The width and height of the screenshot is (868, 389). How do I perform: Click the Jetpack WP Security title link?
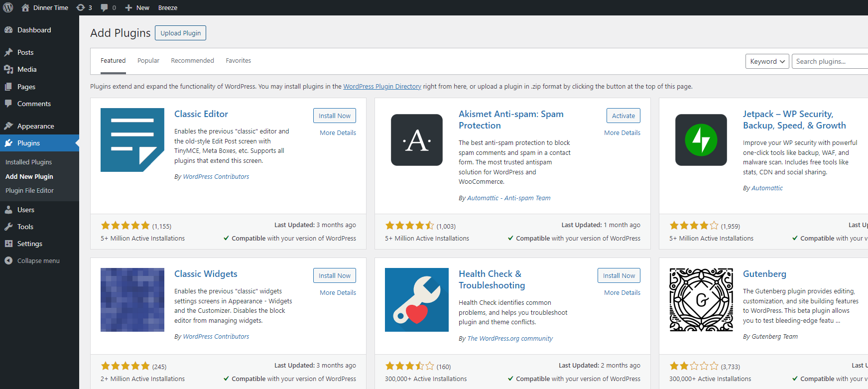click(x=794, y=120)
